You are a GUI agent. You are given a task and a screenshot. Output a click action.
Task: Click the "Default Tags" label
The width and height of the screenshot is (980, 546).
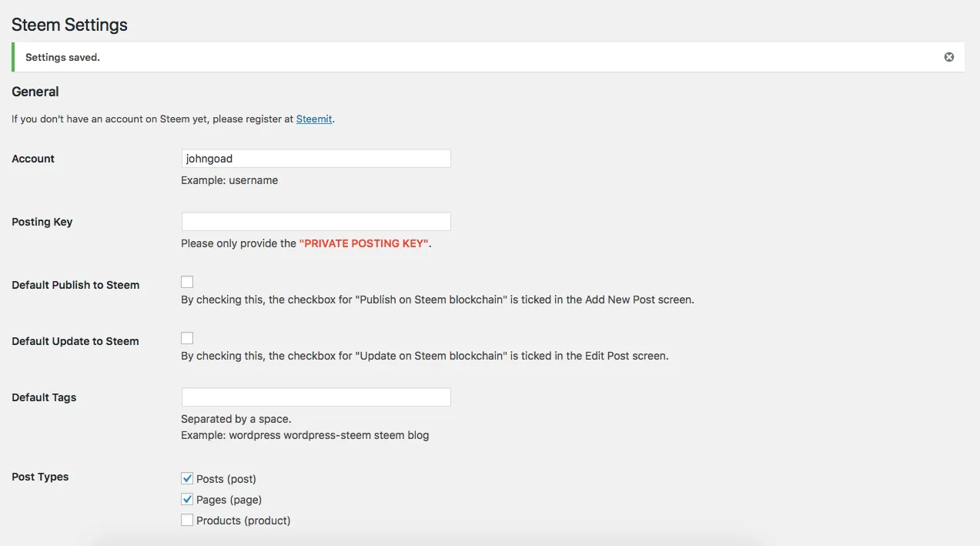coord(44,397)
